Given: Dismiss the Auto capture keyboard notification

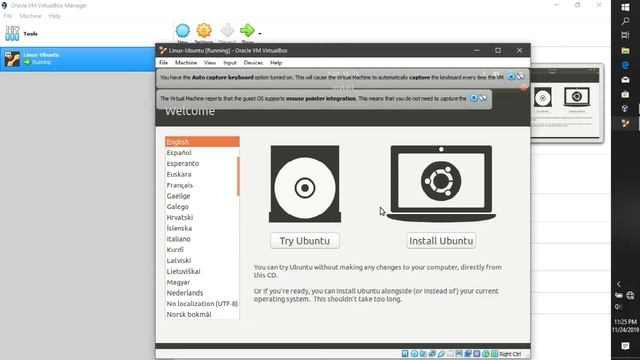Looking at the screenshot, I should coord(511,77).
